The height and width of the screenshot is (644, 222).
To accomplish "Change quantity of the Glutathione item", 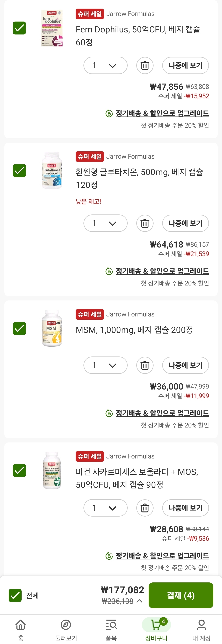I will 105,223.
